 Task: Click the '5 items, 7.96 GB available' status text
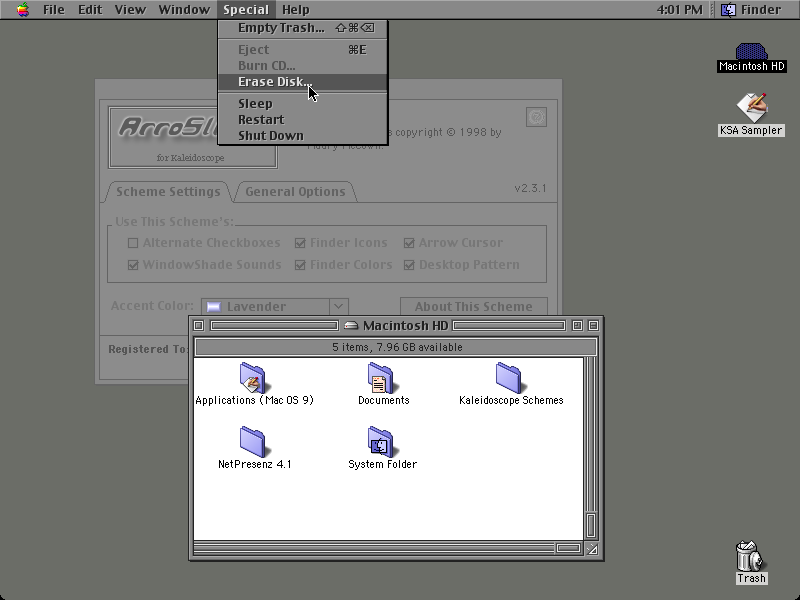397,347
